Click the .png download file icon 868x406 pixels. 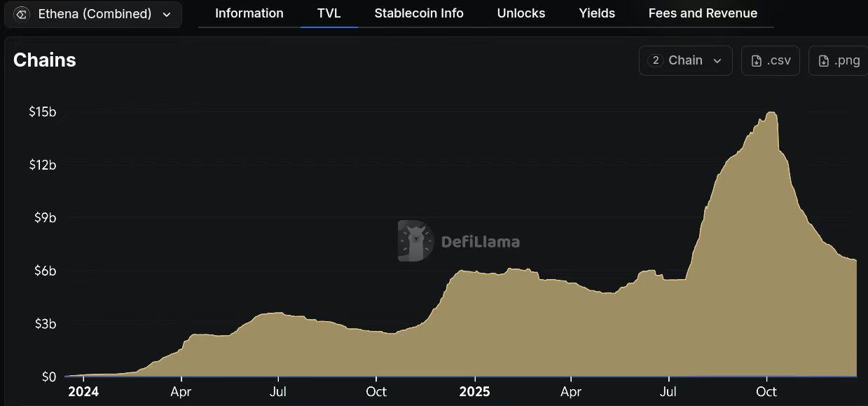coord(824,61)
